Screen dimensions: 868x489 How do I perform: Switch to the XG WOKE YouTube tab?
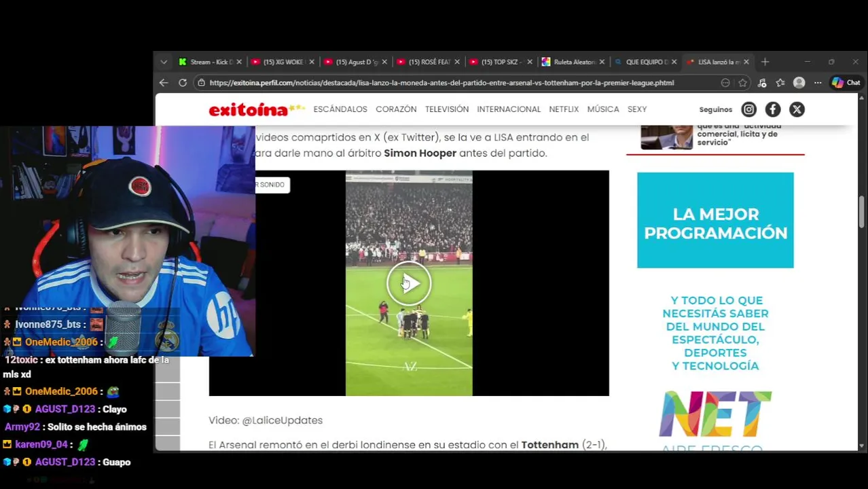tap(277, 62)
